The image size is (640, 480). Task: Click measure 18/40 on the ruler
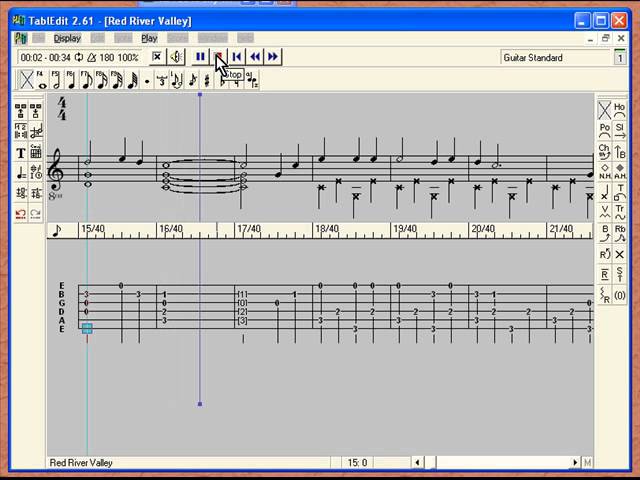(327, 229)
